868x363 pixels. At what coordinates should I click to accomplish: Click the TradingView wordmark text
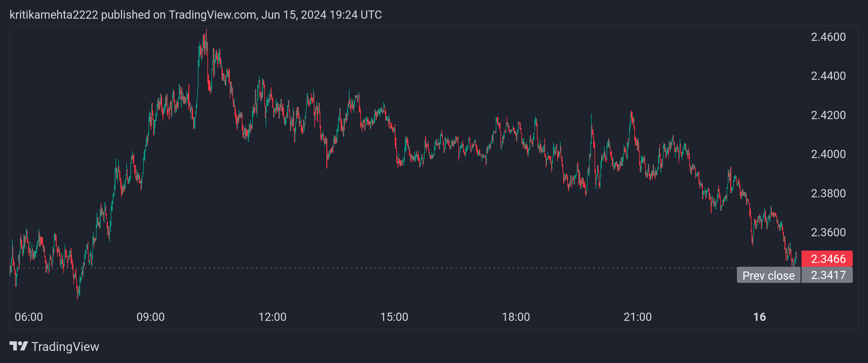coord(65,347)
